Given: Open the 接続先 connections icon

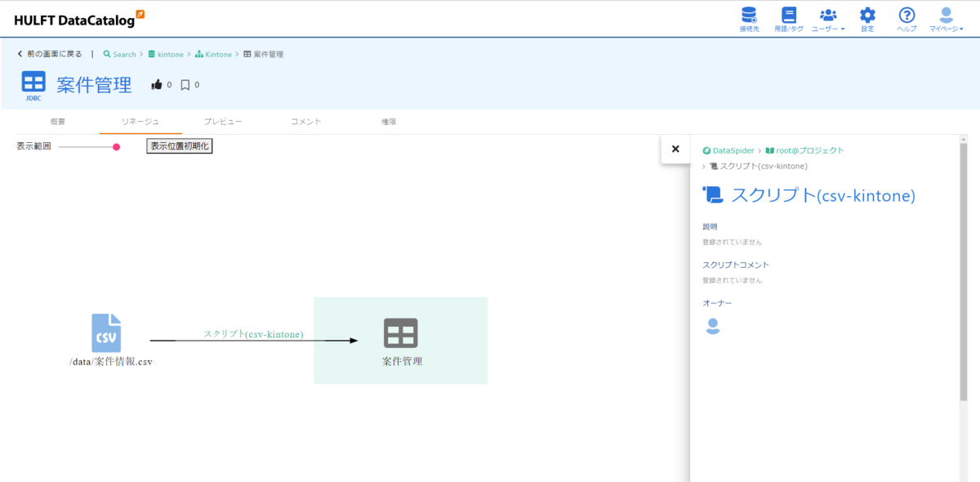Looking at the screenshot, I should pyautogui.click(x=749, y=19).
